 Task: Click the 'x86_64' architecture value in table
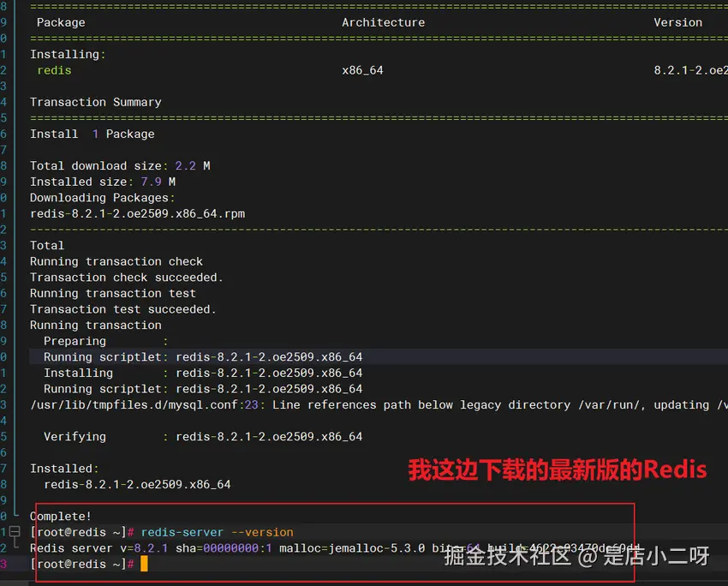tap(362, 70)
